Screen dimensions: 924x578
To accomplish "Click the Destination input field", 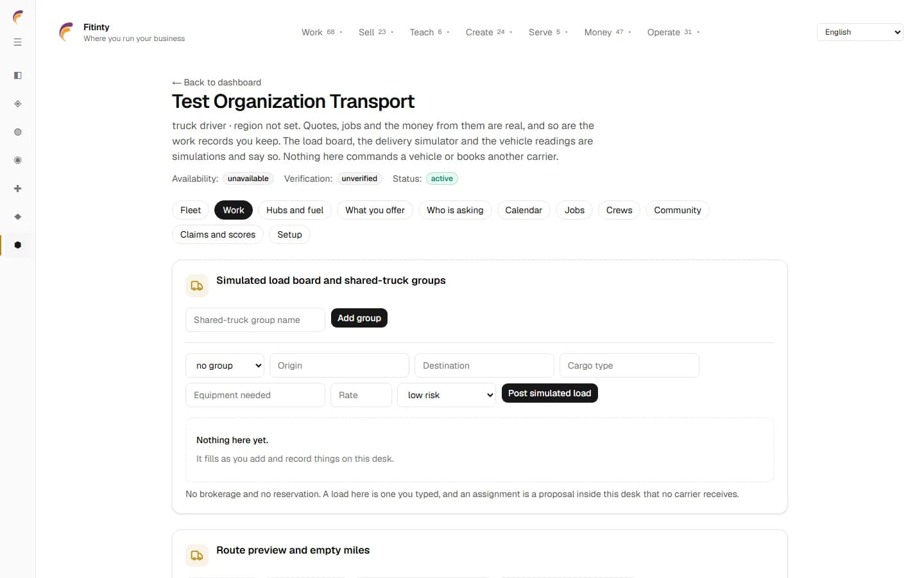I will (484, 365).
